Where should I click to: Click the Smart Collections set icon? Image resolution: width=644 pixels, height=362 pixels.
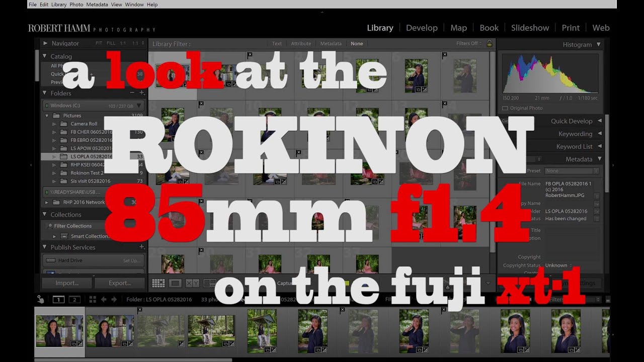[x=64, y=236]
